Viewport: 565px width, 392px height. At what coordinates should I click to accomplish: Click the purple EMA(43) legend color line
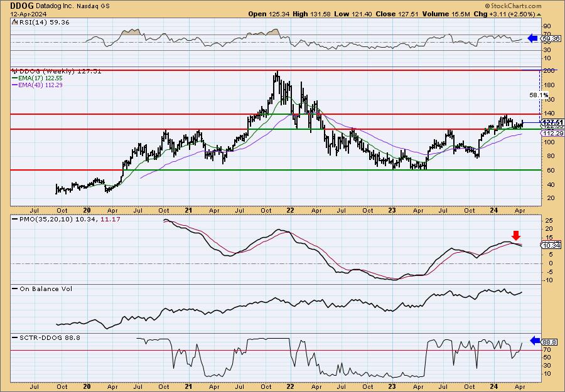pyautogui.click(x=15, y=85)
